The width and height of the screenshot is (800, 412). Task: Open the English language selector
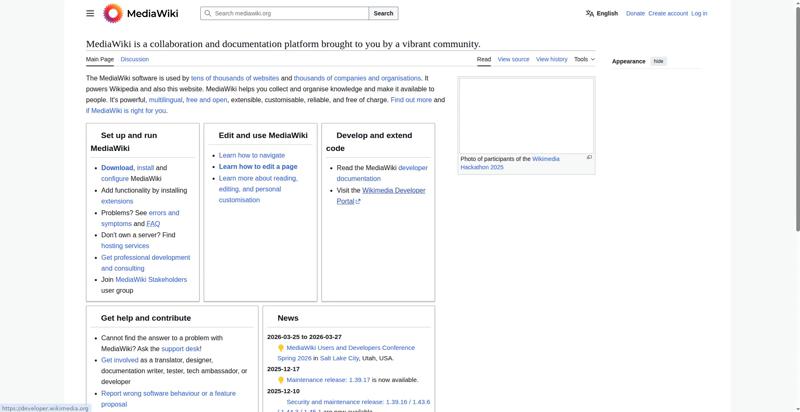(x=606, y=13)
